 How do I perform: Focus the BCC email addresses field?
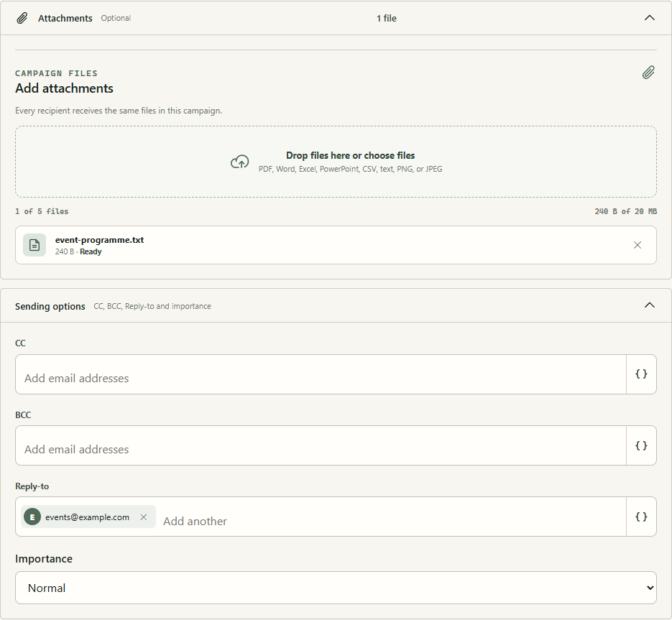point(321,445)
